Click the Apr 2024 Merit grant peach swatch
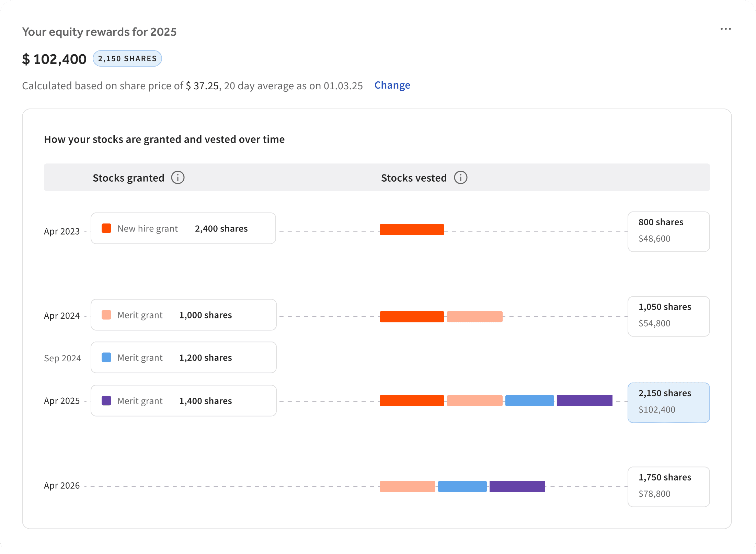The height and width of the screenshot is (554, 756). [x=106, y=315]
